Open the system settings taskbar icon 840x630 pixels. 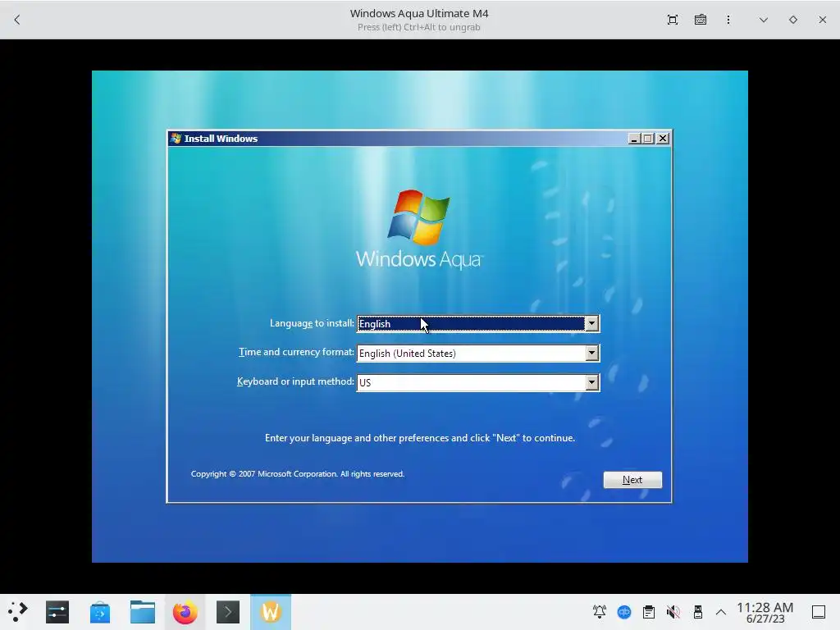(57, 612)
